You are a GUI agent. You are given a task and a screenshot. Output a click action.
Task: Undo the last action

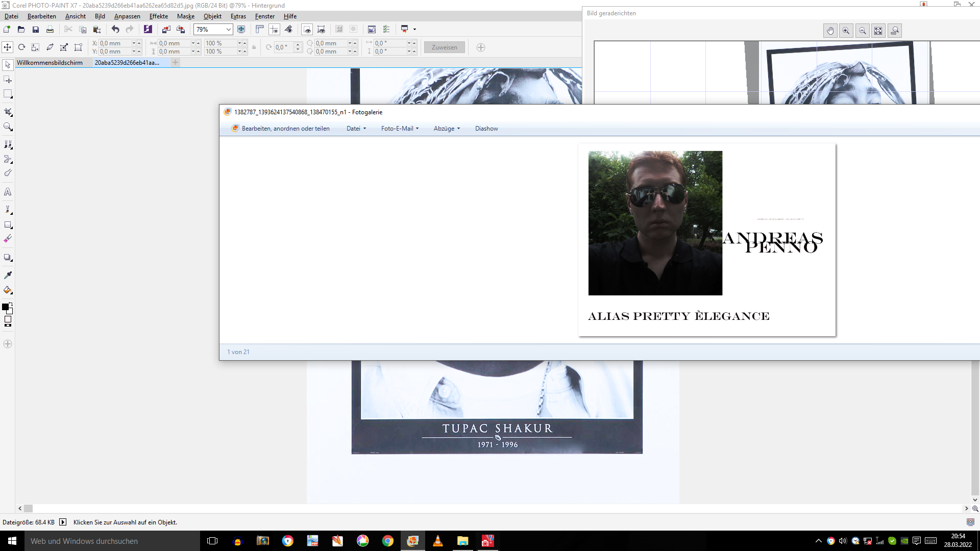[115, 30]
